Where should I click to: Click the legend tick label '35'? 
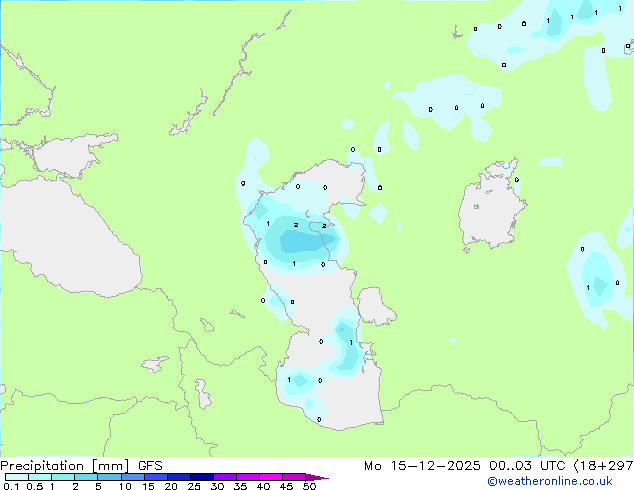tap(240, 486)
